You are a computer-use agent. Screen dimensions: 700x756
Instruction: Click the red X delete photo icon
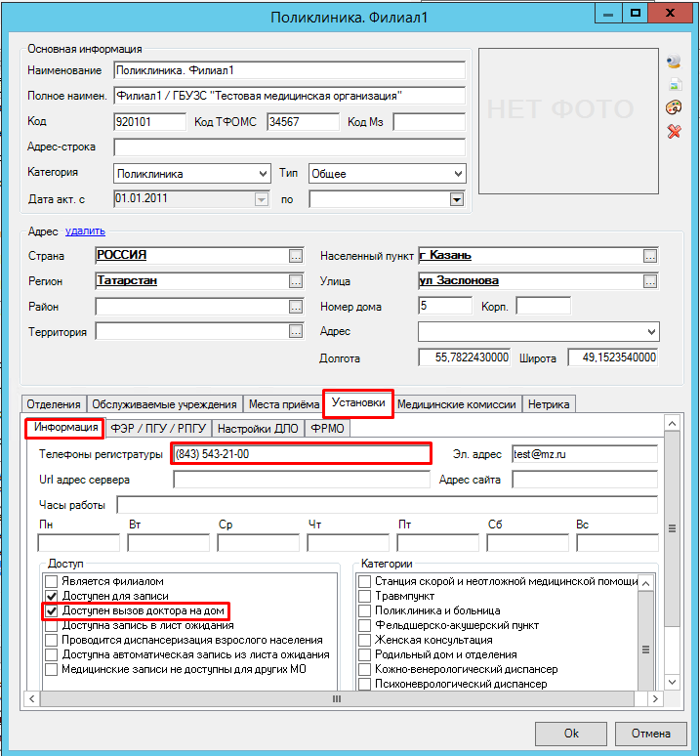coord(674,131)
